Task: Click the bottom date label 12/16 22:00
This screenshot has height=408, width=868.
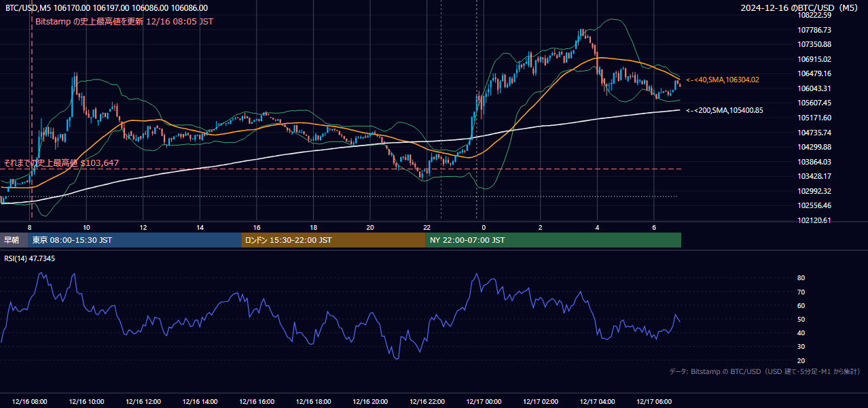Action: click(427, 402)
